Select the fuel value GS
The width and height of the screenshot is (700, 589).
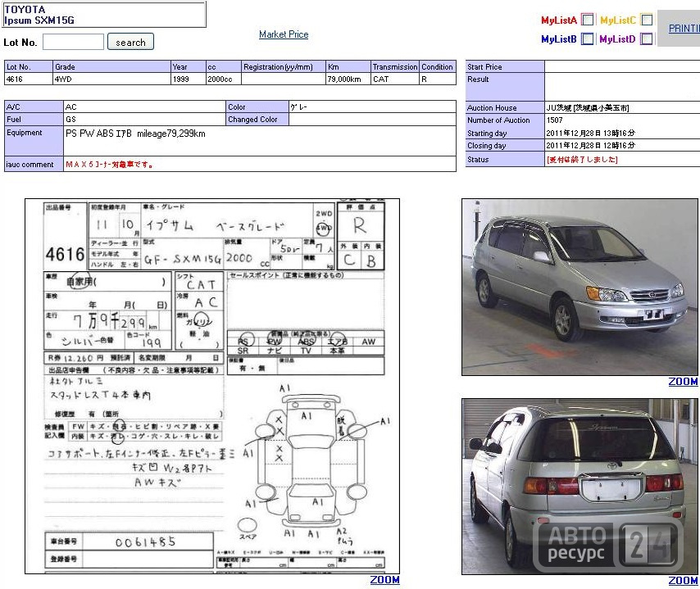click(x=70, y=119)
